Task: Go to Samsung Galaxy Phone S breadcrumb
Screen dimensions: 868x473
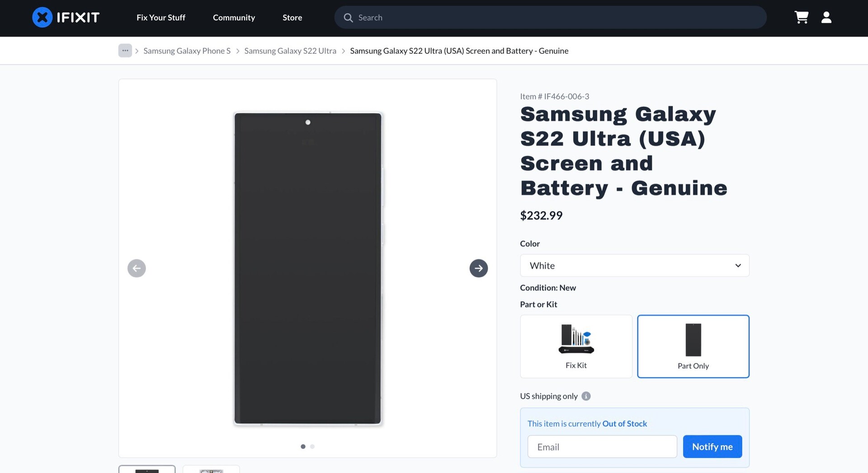Action: click(187, 51)
